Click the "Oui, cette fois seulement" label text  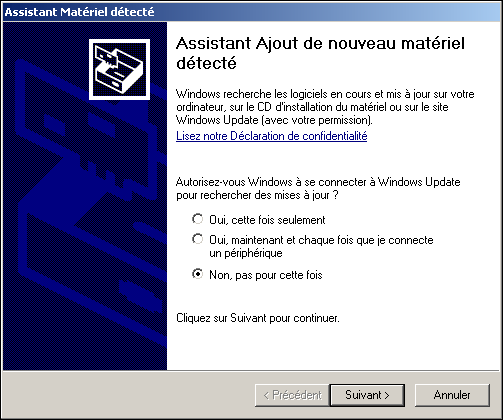(x=267, y=220)
